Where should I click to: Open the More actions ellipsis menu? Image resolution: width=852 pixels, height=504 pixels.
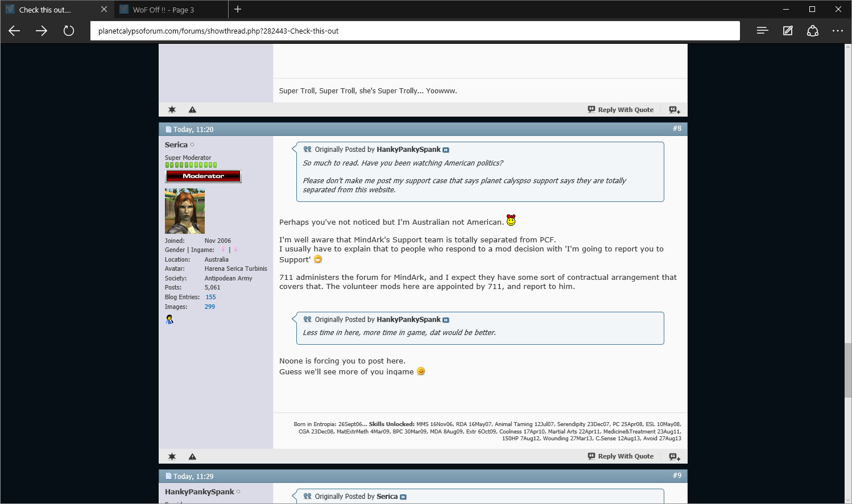(x=838, y=31)
